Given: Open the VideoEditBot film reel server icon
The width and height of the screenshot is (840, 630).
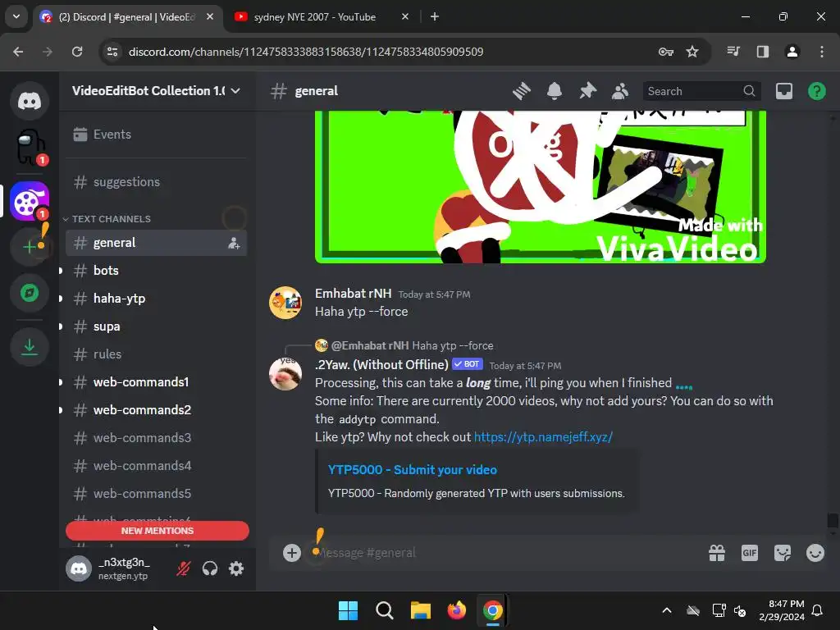Looking at the screenshot, I should pyautogui.click(x=30, y=201).
